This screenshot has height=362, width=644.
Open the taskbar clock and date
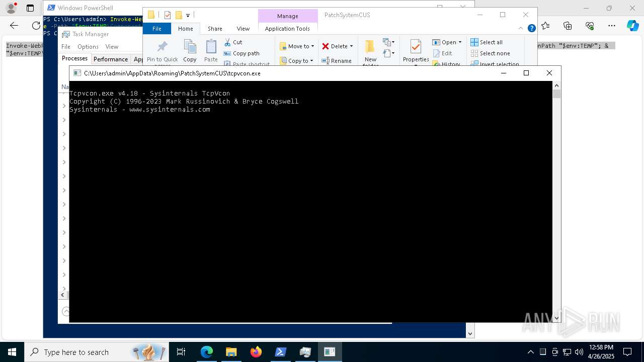coord(601,352)
